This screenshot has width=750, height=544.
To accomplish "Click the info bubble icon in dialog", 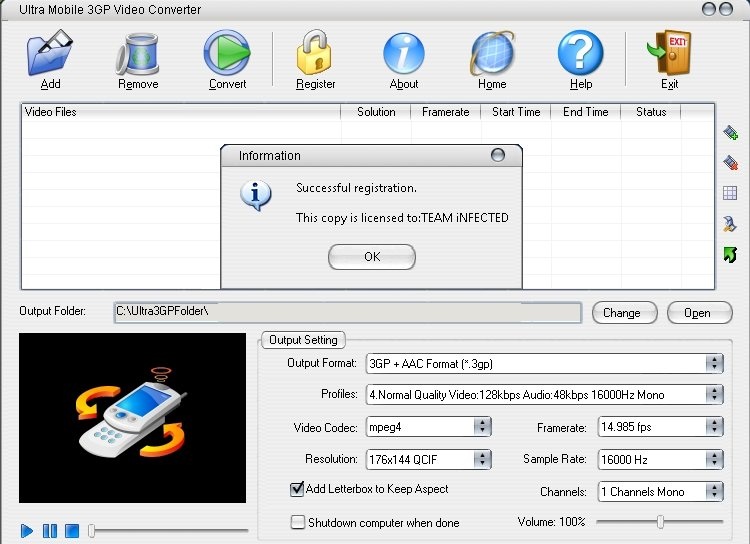I will (256, 195).
